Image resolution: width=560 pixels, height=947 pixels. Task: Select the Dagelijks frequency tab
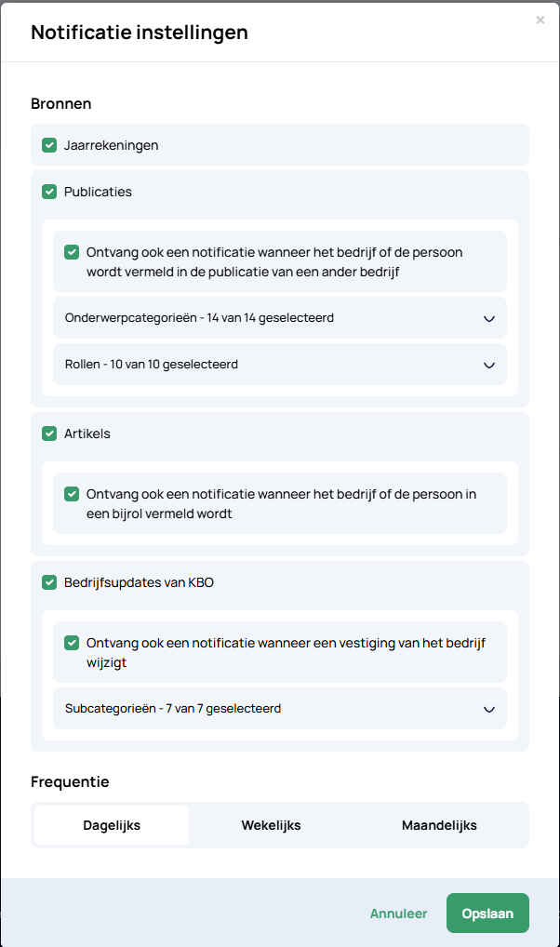point(112,825)
